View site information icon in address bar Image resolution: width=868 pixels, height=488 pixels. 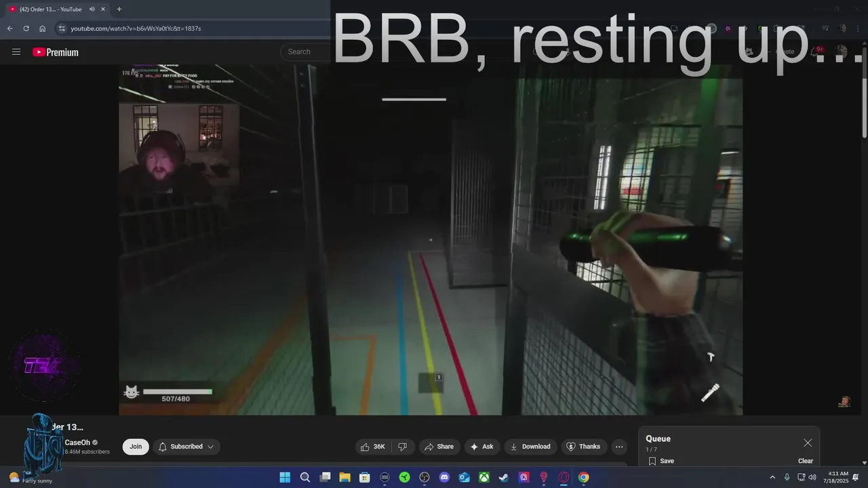click(62, 28)
